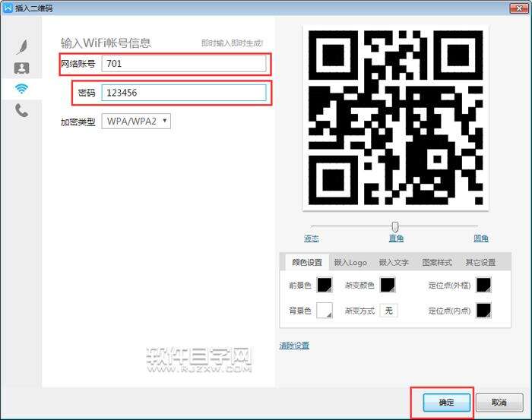
Task: Switch to the 嵌入文字 tab
Action: coord(394,262)
